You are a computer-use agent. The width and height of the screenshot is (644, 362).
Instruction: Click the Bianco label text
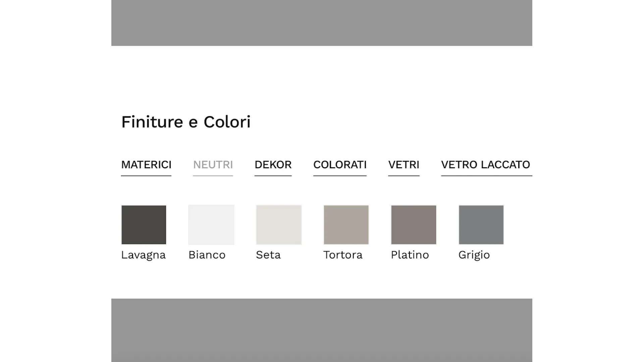(x=207, y=255)
